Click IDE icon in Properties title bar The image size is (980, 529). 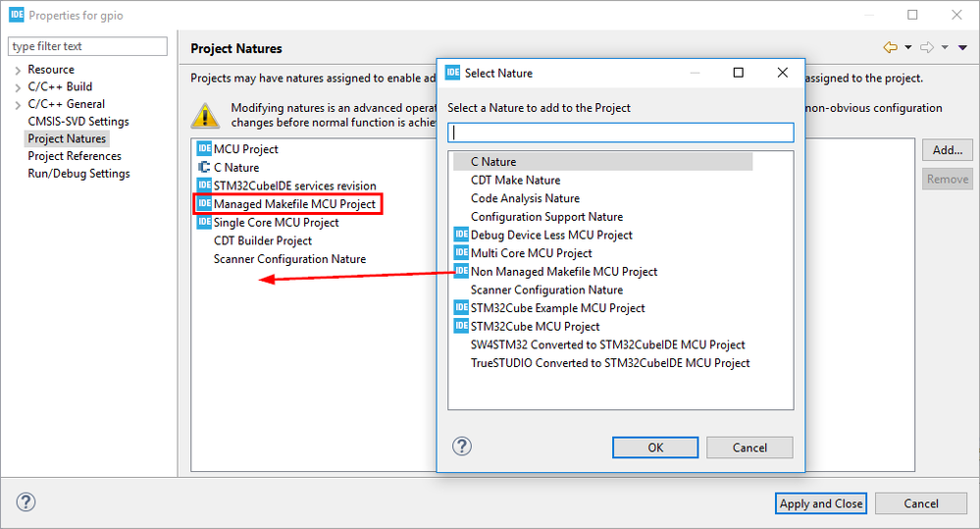click(x=17, y=15)
